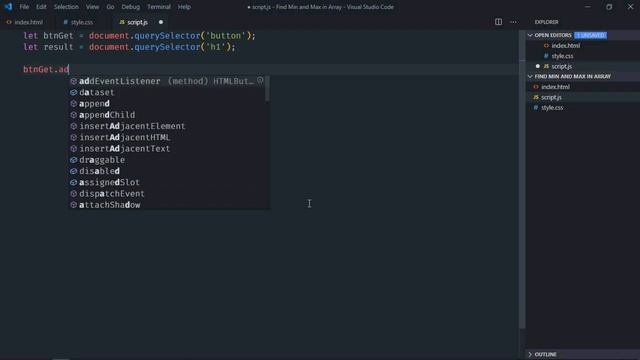
Task: Open the View menu
Action: pyautogui.click(x=92, y=7)
